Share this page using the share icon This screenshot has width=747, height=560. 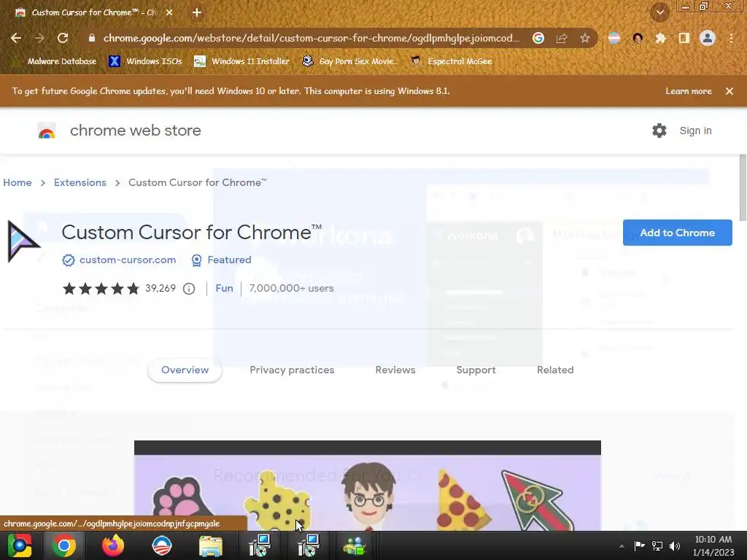click(x=562, y=38)
